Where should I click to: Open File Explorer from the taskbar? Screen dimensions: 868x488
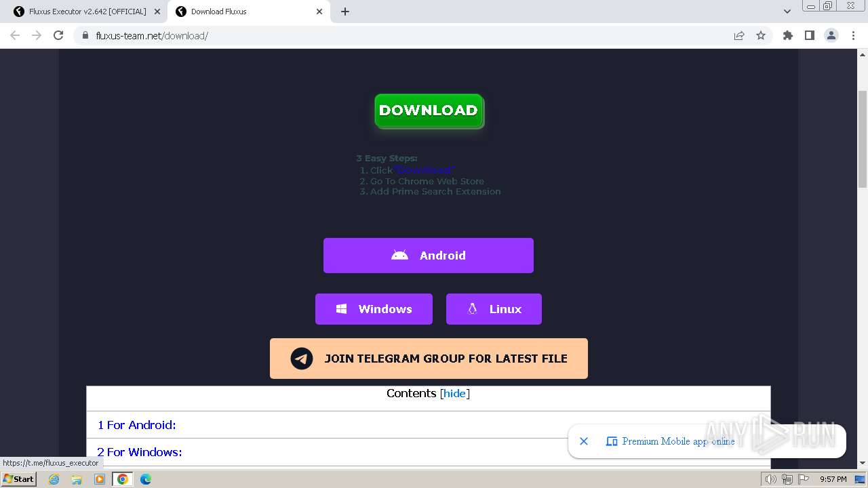point(77,479)
